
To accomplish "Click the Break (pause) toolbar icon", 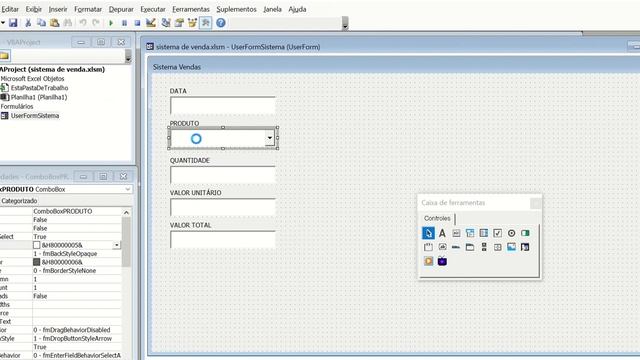I will coord(124,23).
